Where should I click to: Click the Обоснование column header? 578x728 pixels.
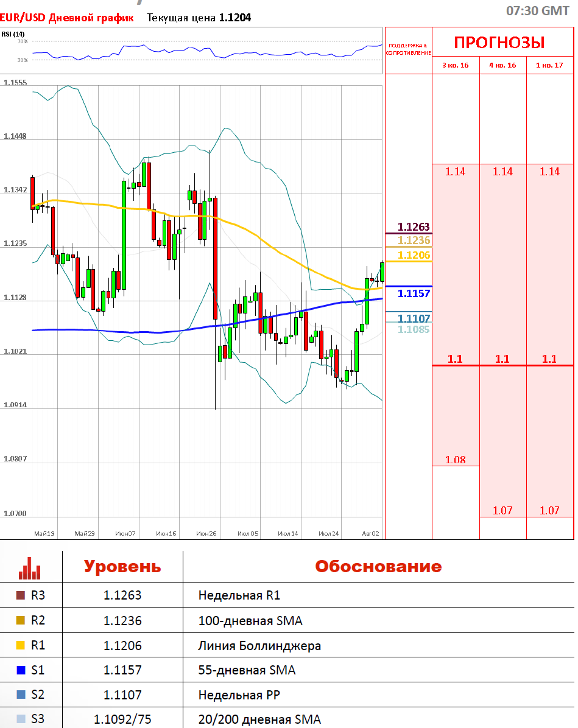(x=378, y=567)
